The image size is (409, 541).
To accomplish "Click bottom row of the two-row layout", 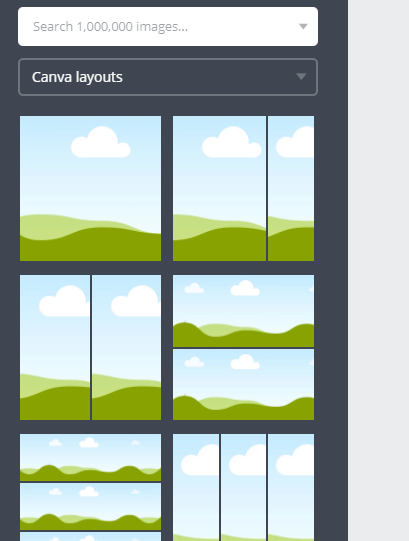I will [x=243, y=384].
